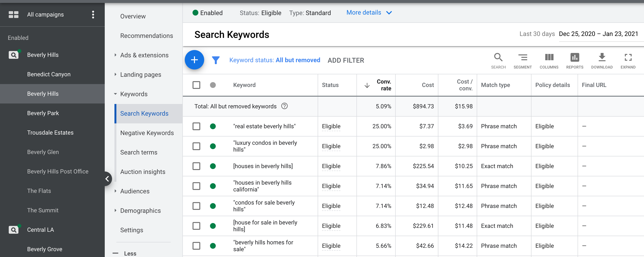The image size is (644, 257).
Task: Open the Segment tool
Action: click(523, 61)
